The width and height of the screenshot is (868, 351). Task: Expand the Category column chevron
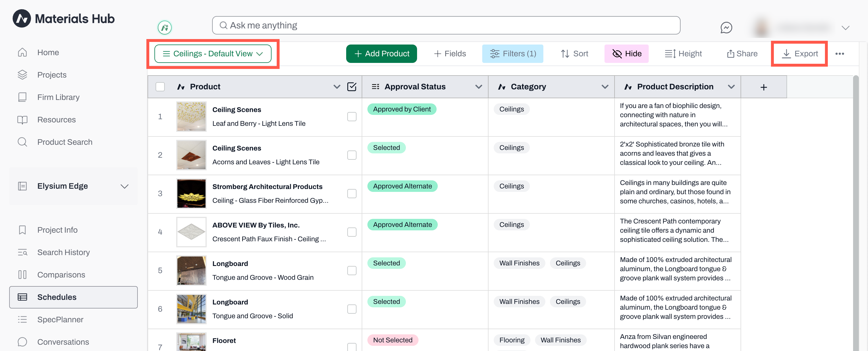tap(604, 87)
